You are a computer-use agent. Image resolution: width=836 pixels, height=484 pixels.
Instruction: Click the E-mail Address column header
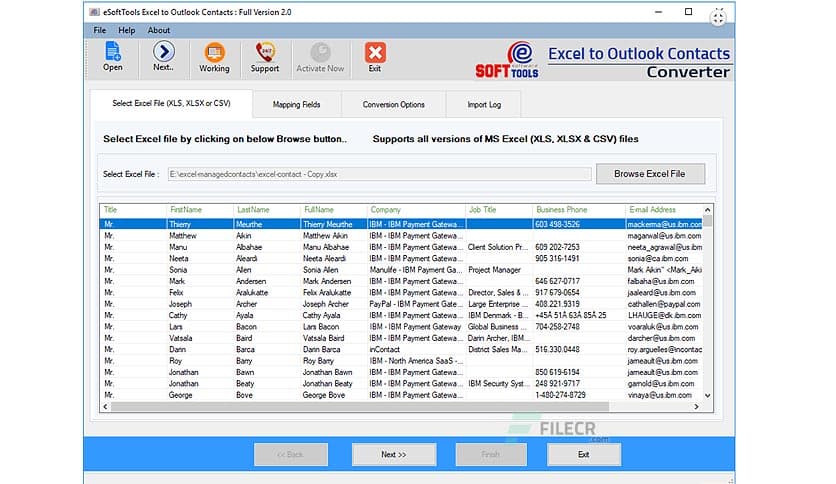(664, 210)
